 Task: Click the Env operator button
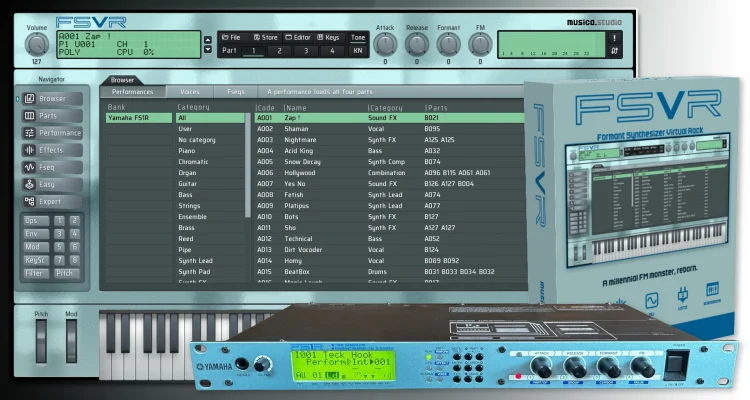(36, 234)
